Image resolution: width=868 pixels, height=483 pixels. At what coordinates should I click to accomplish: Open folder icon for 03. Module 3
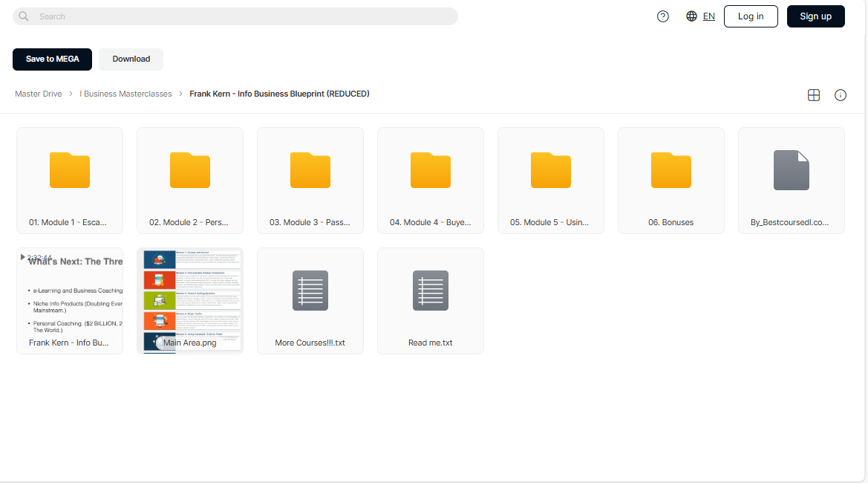(x=310, y=170)
